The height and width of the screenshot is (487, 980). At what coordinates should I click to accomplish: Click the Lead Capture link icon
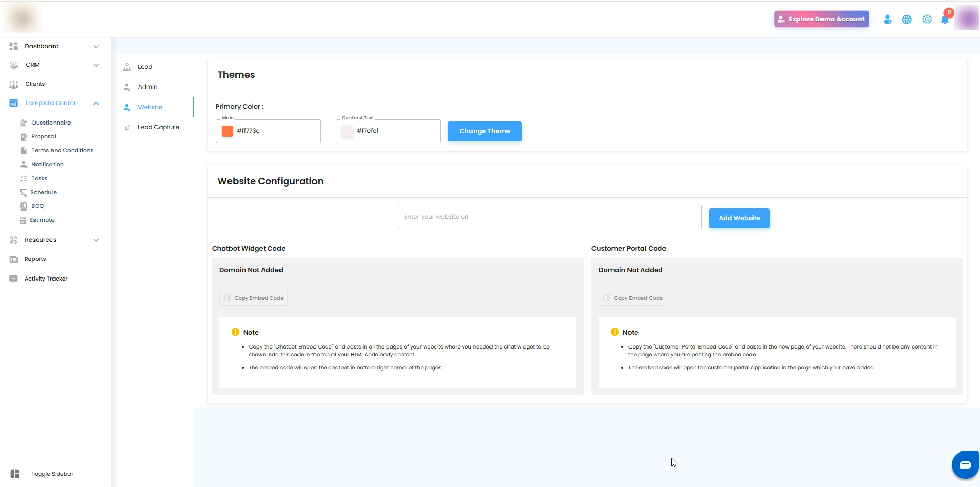click(127, 128)
